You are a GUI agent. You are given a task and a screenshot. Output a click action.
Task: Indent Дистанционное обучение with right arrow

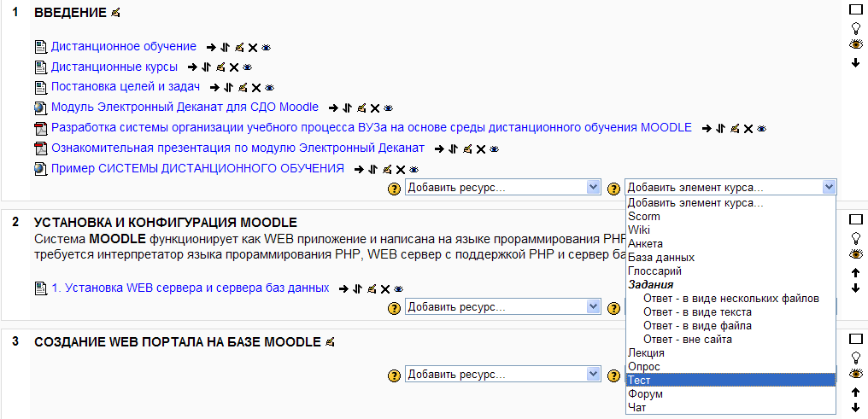[x=210, y=48]
